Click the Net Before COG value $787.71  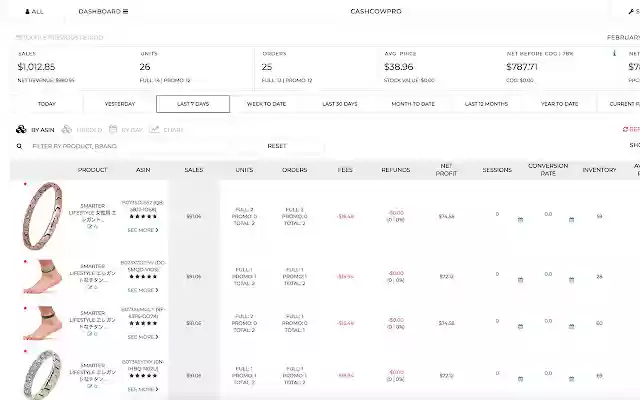[x=522, y=67]
